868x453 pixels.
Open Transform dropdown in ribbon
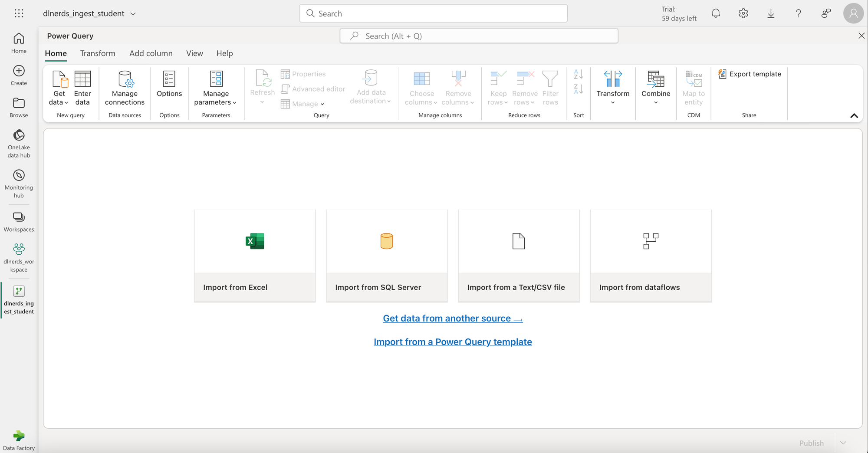(x=613, y=88)
